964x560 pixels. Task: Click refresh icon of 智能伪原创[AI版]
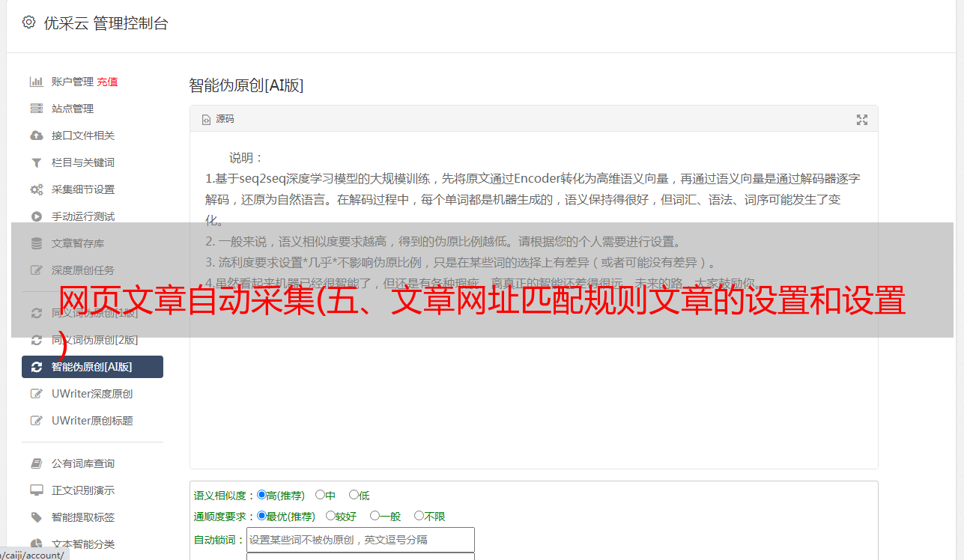(36, 367)
